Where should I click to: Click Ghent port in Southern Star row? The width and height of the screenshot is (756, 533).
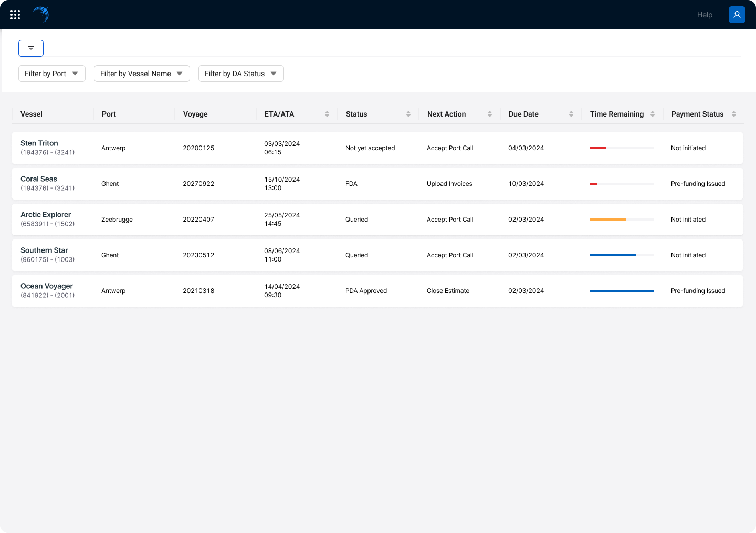point(110,255)
